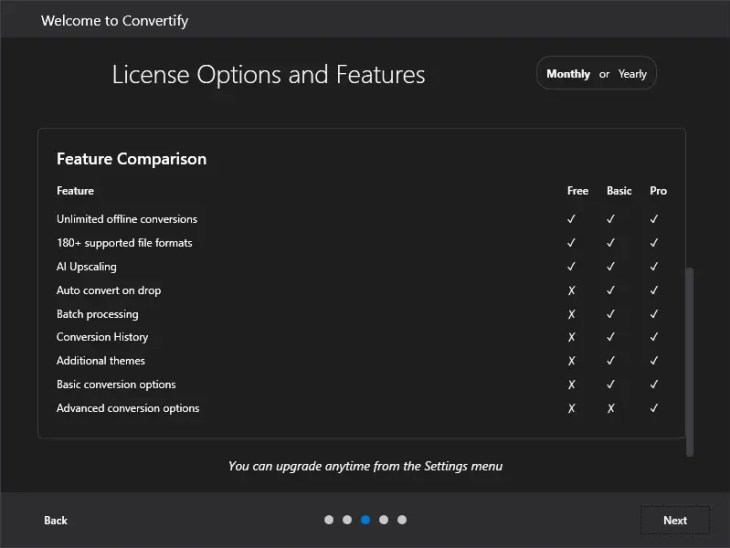Jump to second onboarding page dot
Viewport: 730px width, 548px height.
pos(347,520)
